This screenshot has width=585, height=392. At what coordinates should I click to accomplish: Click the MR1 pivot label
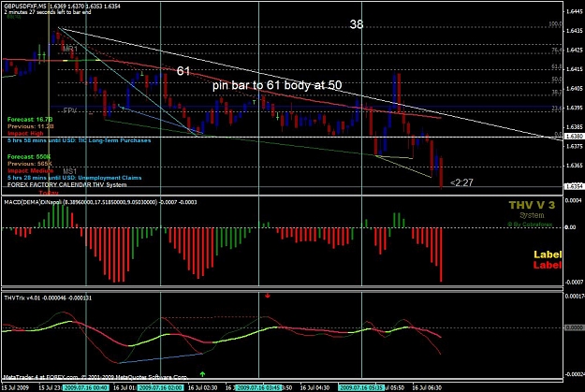click(x=70, y=49)
